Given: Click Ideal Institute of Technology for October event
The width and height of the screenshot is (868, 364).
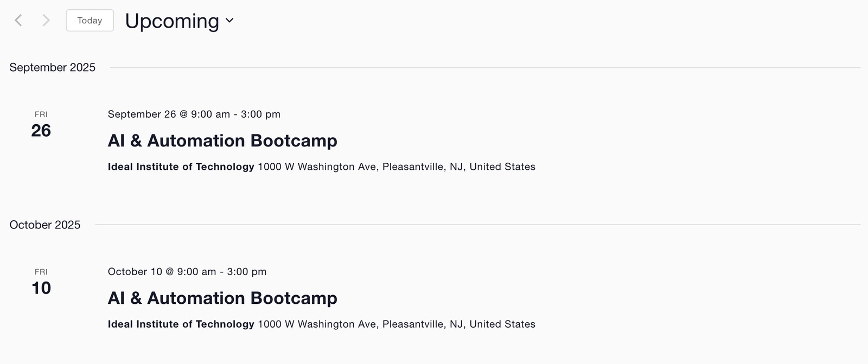Looking at the screenshot, I should point(181,324).
